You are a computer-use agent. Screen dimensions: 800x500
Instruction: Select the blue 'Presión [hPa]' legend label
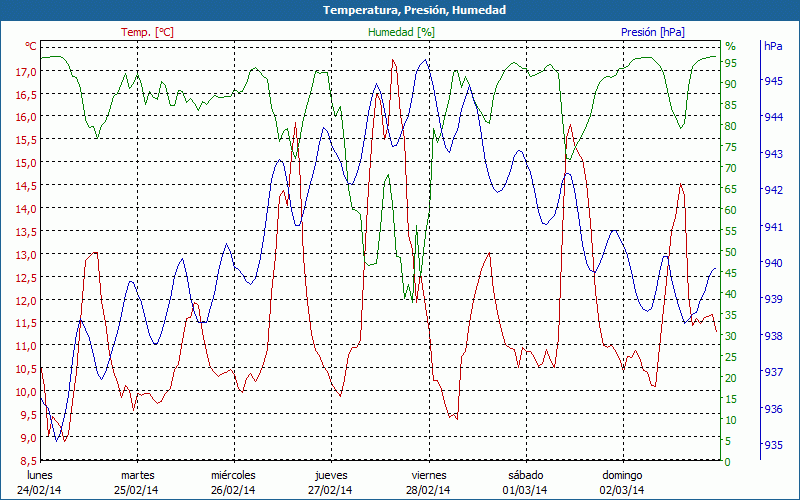pos(652,32)
